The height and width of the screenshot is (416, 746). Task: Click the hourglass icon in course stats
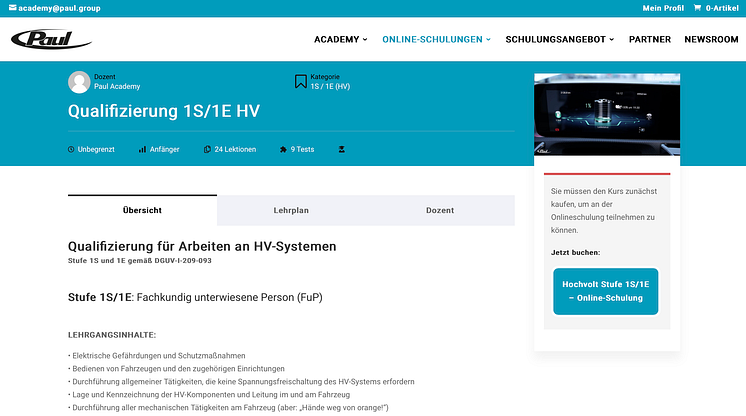click(x=341, y=149)
